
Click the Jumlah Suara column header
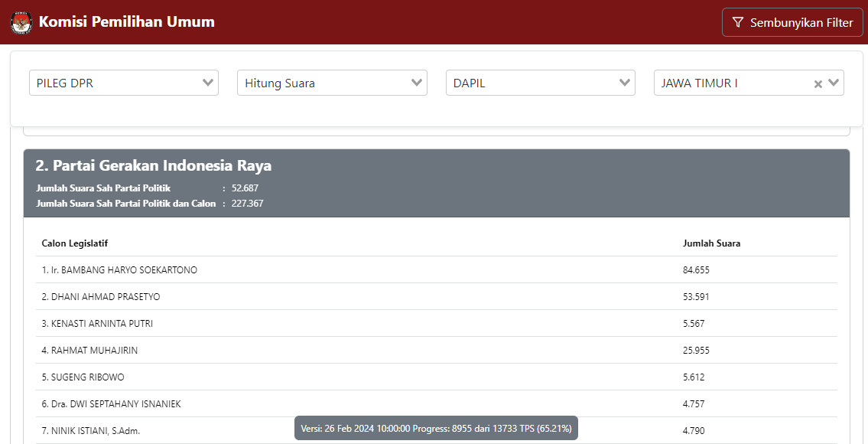point(711,243)
